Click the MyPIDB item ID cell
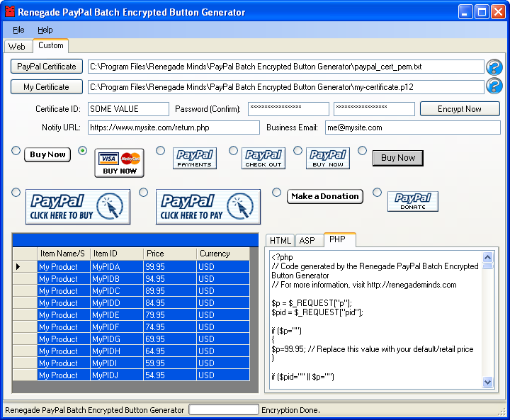This screenshot has height=420, width=510. [x=117, y=279]
